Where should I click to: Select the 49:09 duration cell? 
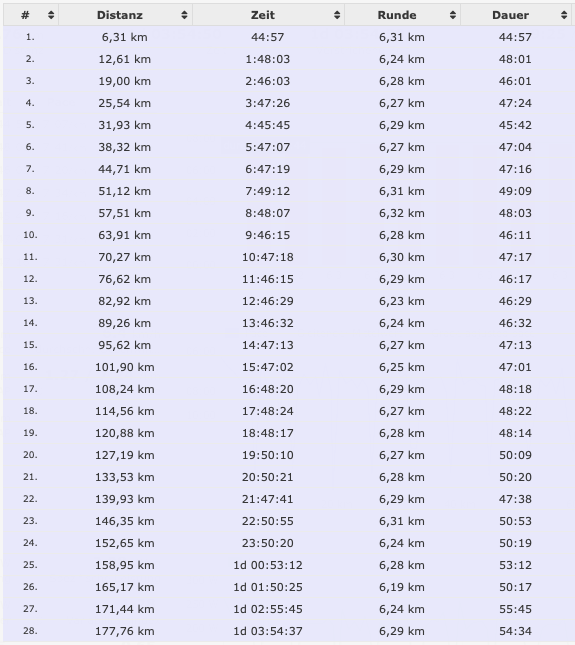click(x=515, y=191)
